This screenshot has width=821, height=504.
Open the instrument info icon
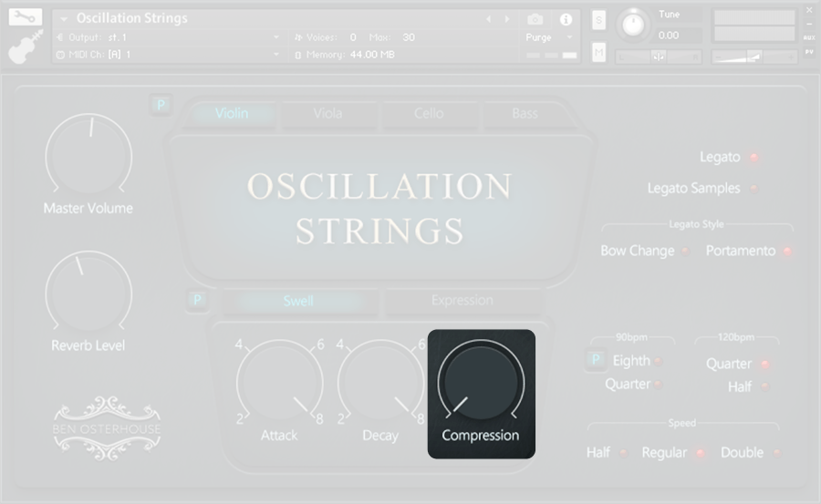[566, 19]
